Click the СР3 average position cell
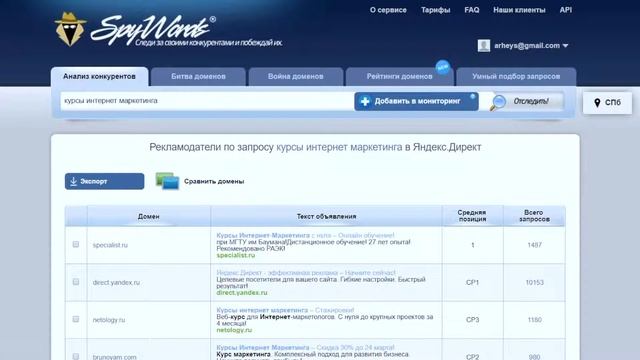This screenshot has height=360, width=640. click(472, 320)
